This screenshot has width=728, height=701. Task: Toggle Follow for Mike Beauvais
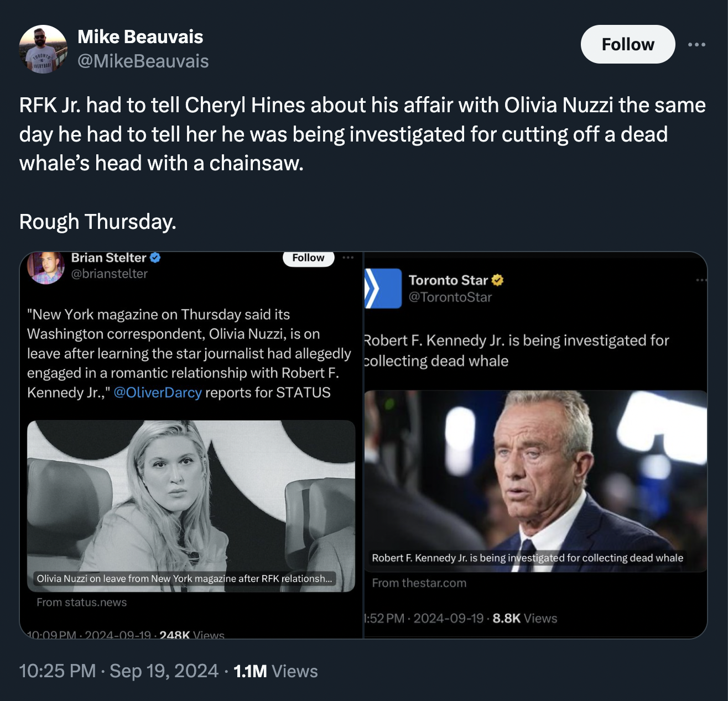[x=627, y=44]
